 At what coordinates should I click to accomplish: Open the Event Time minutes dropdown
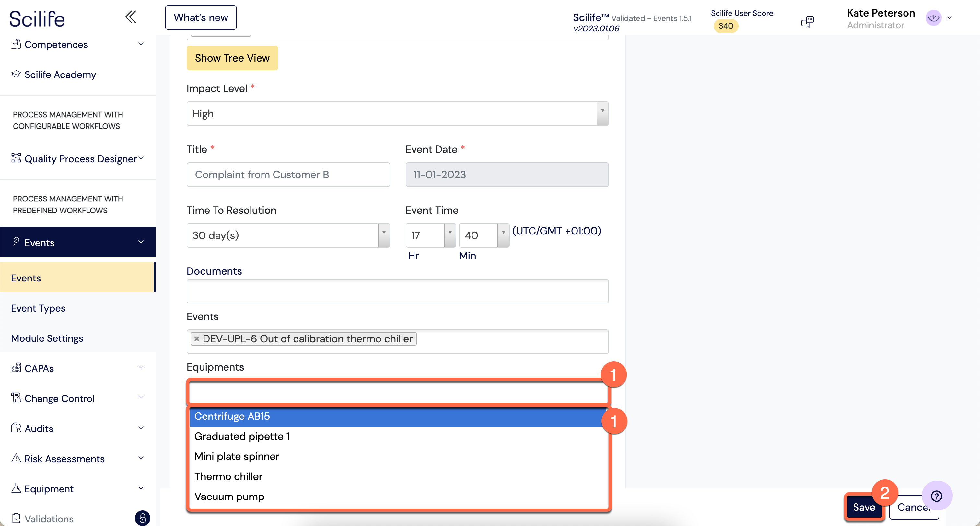(484, 235)
